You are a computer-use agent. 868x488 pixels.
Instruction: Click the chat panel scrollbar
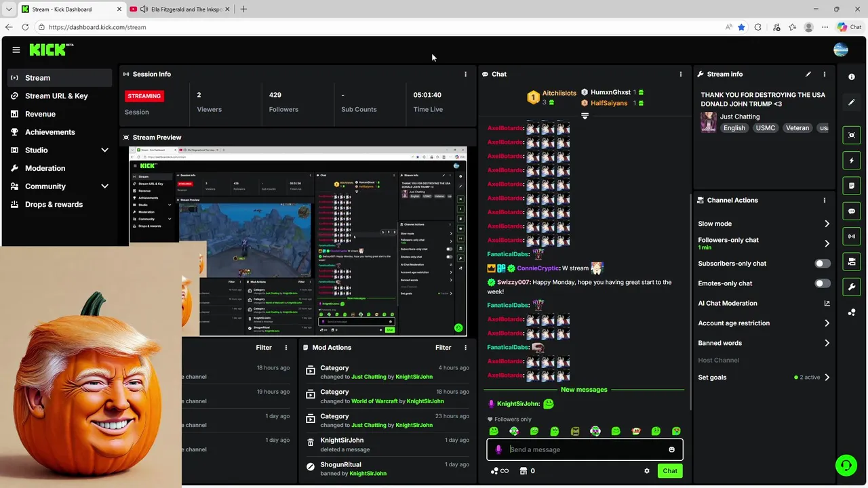coord(690,302)
